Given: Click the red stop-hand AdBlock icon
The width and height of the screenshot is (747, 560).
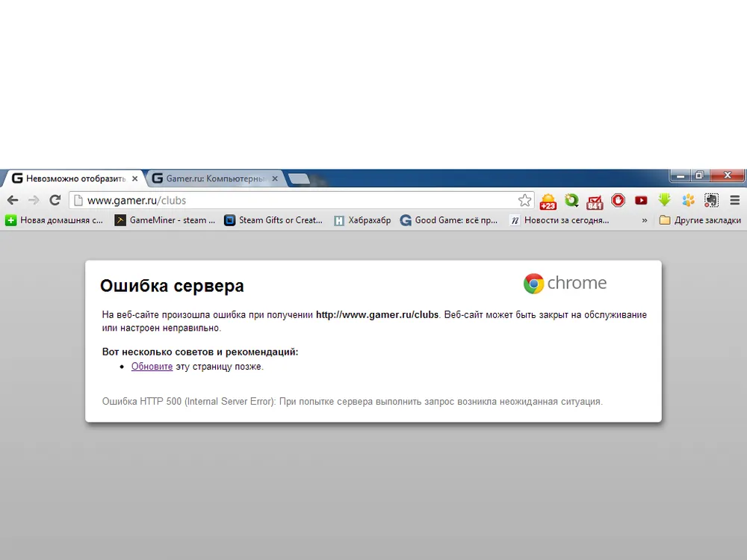Looking at the screenshot, I should pos(618,200).
